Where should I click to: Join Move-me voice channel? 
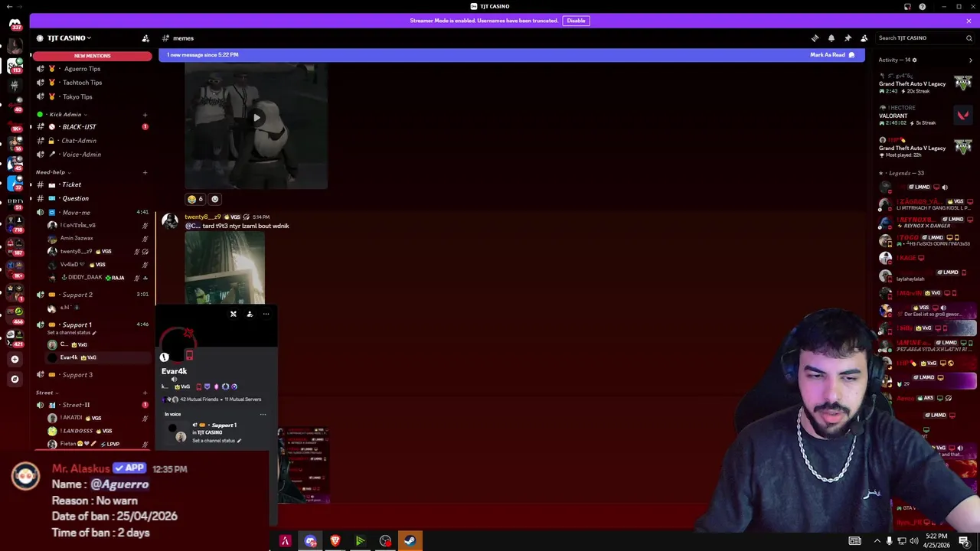coord(92,212)
